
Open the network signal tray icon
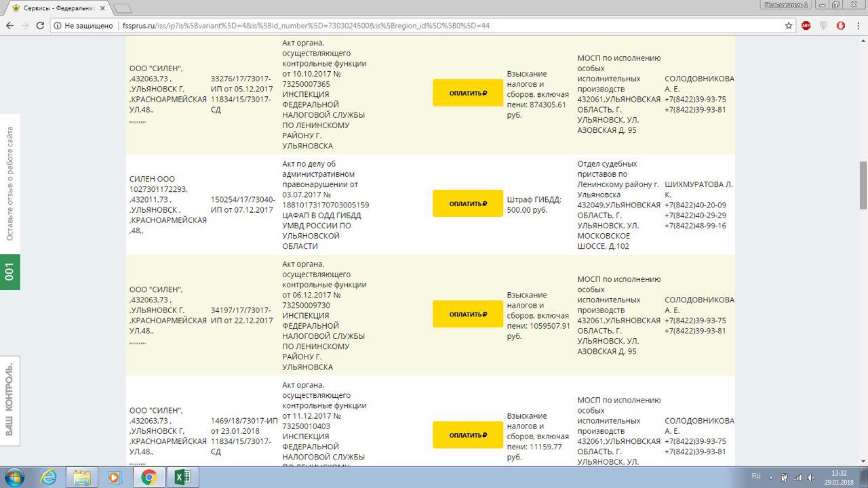pos(797,477)
